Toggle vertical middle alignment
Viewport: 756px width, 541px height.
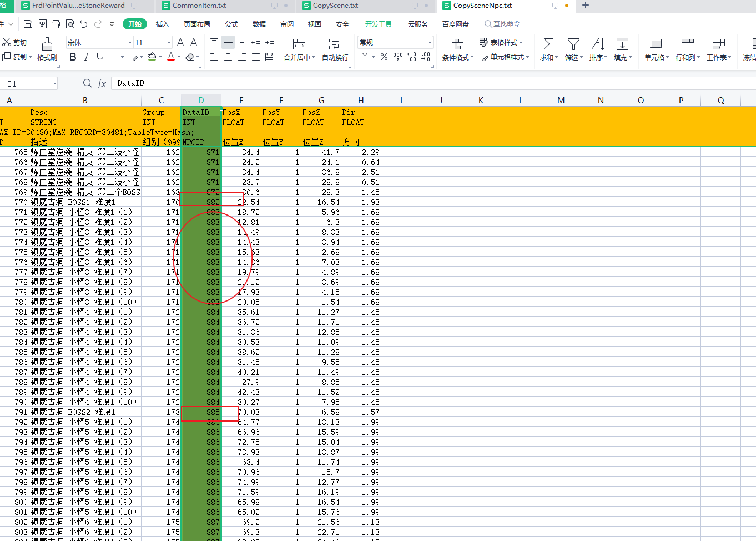(228, 42)
